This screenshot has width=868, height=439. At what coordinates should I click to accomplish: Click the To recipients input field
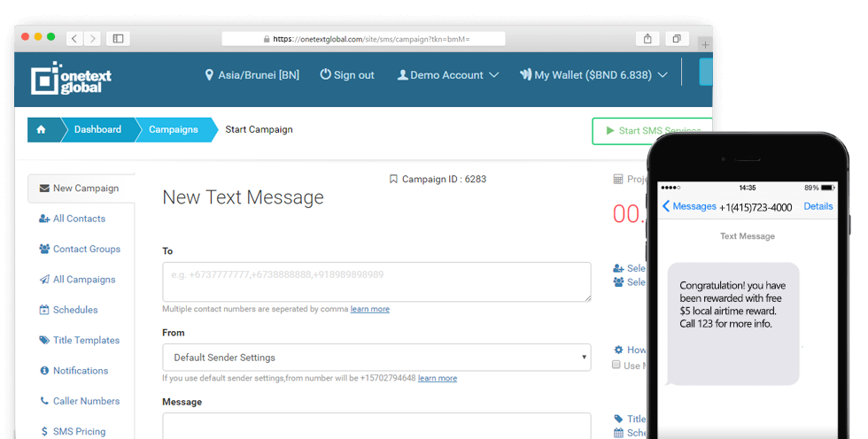376,282
